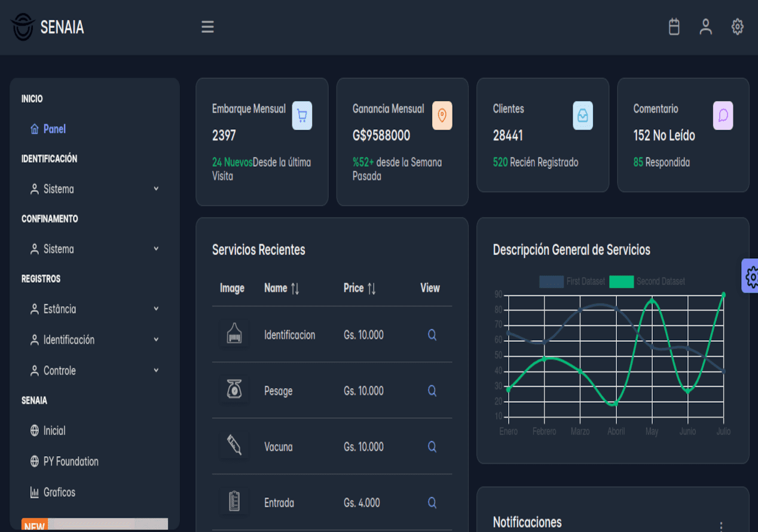Image resolution: width=758 pixels, height=532 pixels.
Task: Expand Sistema under Identificación section
Action: click(x=93, y=189)
